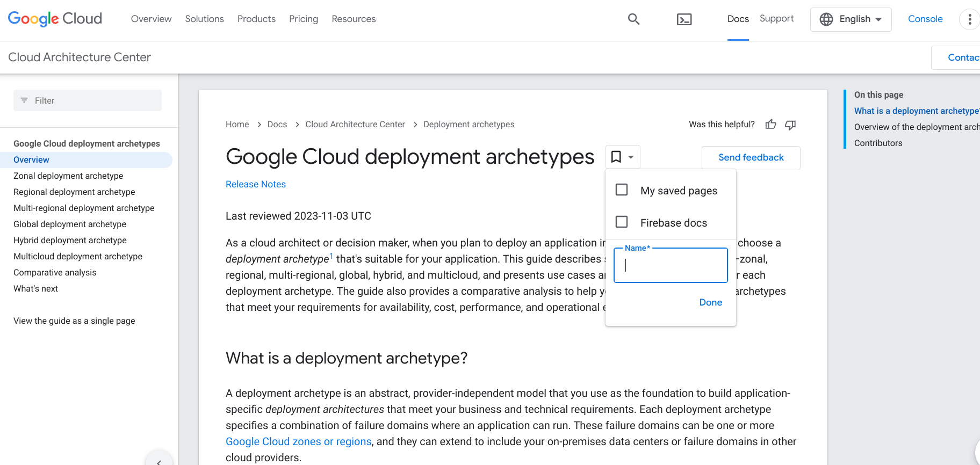
Task: Click the search magnifier icon
Action: coord(633,19)
